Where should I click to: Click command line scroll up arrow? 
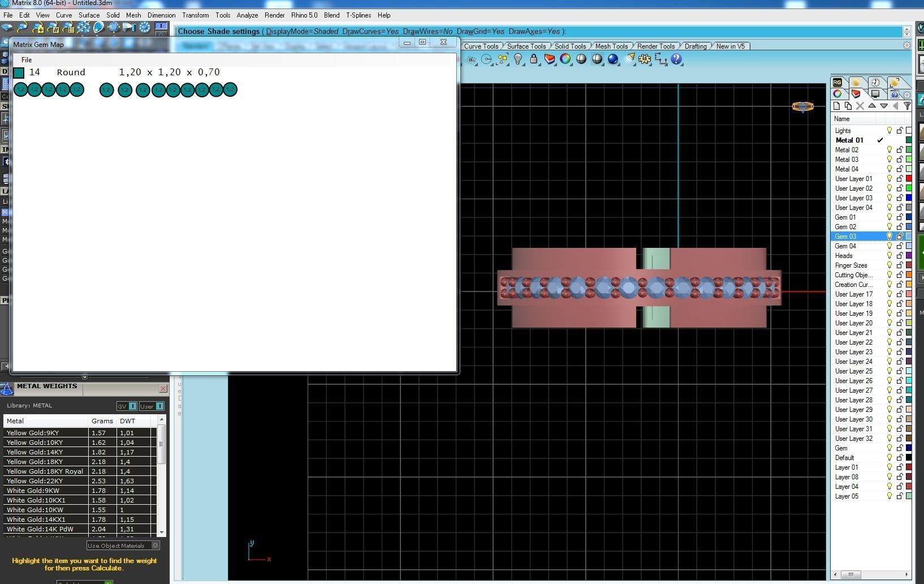(x=907, y=28)
